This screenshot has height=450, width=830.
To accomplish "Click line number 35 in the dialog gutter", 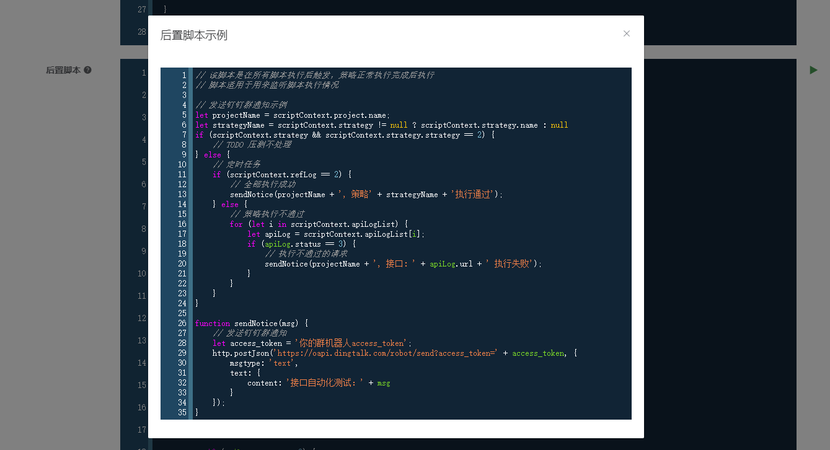I will [182, 412].
